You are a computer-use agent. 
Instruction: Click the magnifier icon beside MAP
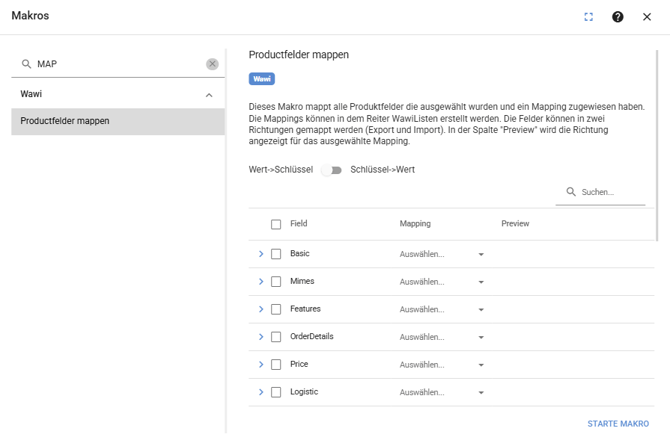coord(27,64)
